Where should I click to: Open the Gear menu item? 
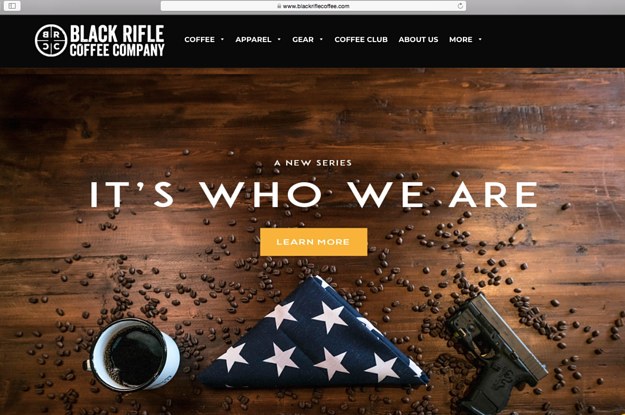click(x=303, y=39)
